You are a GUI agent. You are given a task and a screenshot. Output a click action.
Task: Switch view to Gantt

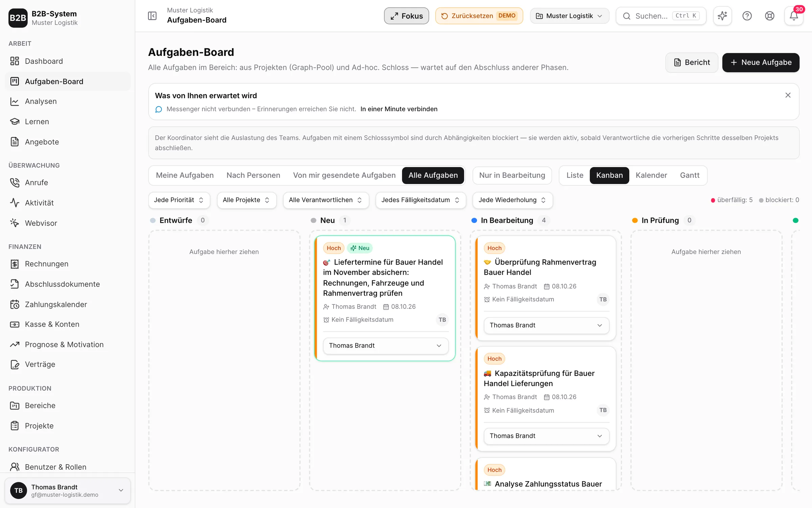pyautogui.click(x=690, y=175)
